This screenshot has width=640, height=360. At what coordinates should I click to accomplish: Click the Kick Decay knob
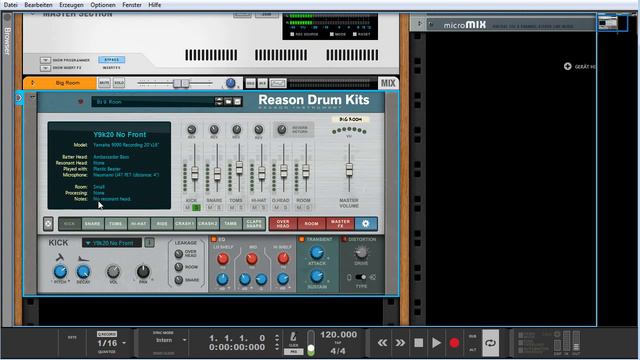[83, 271]
